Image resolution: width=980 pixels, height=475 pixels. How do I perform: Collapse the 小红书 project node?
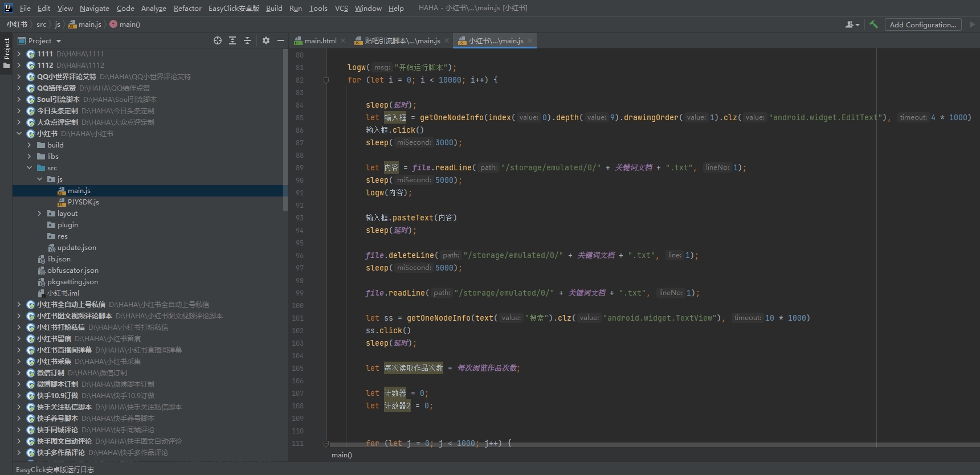(x=19, y=133)
